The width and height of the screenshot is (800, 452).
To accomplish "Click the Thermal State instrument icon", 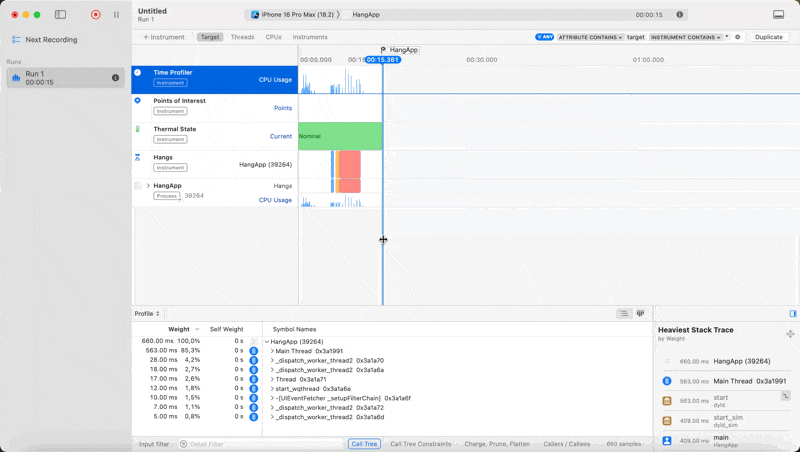I will click(x=138, y=129).
